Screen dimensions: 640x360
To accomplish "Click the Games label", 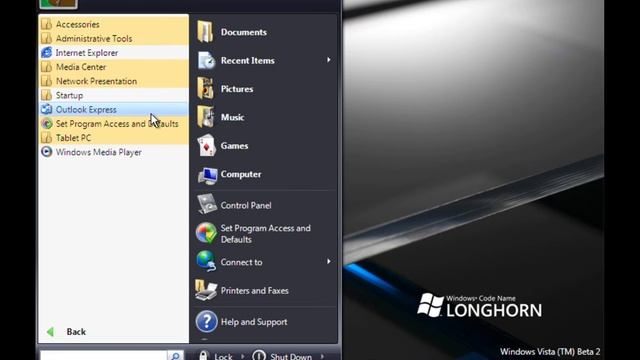I will (234, 146).
